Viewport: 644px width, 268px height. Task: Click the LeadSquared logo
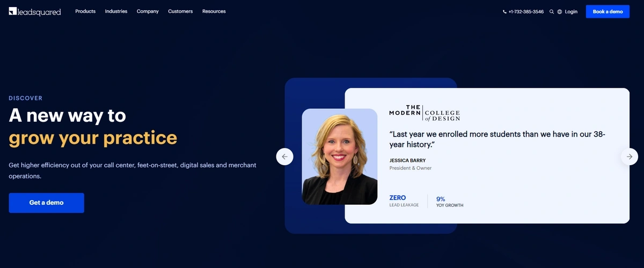point(35,11)
